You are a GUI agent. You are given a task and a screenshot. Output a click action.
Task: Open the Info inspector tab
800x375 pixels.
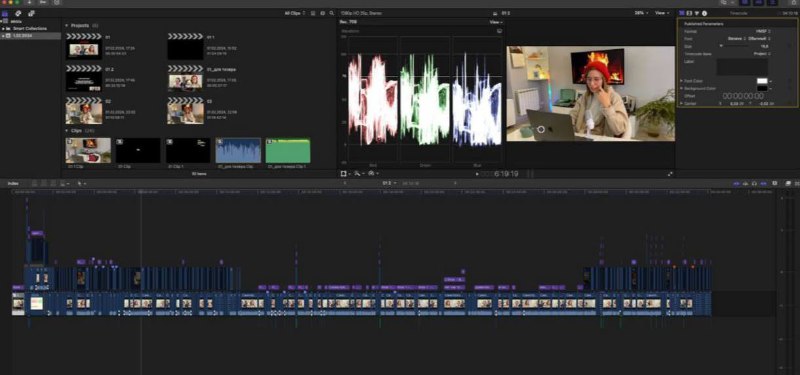point(704,13)
